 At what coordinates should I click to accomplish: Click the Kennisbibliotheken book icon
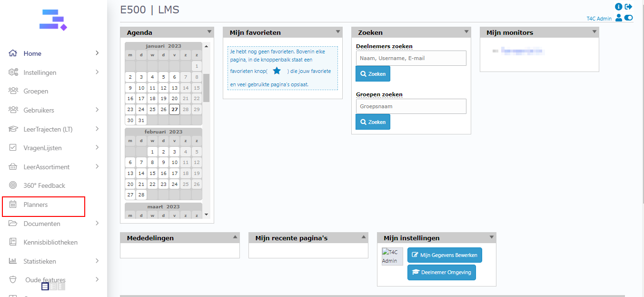coord(13,242)
